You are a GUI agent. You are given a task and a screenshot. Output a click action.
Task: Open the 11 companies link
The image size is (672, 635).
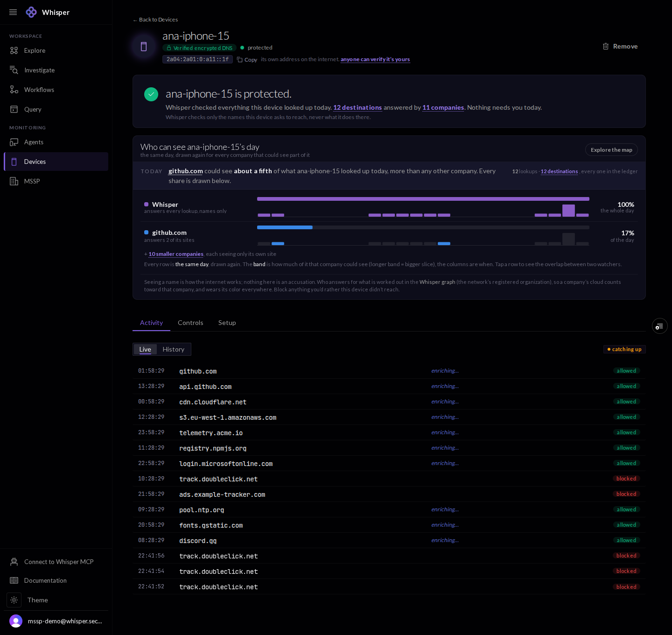click(x=443, y=107)
